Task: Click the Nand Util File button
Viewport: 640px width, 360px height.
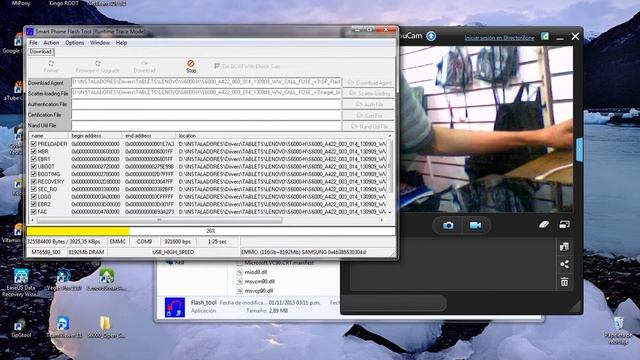Action: pyautogui.click(x=369, y=127)
